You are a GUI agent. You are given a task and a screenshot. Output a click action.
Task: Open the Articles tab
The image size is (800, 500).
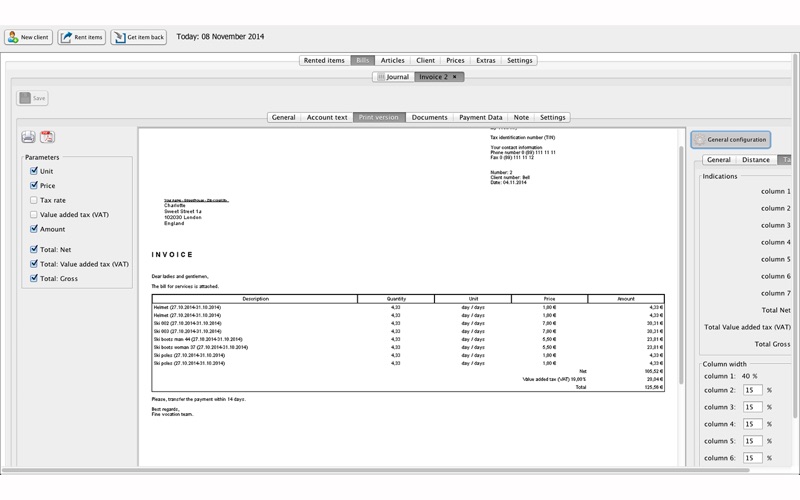[393, 60]
